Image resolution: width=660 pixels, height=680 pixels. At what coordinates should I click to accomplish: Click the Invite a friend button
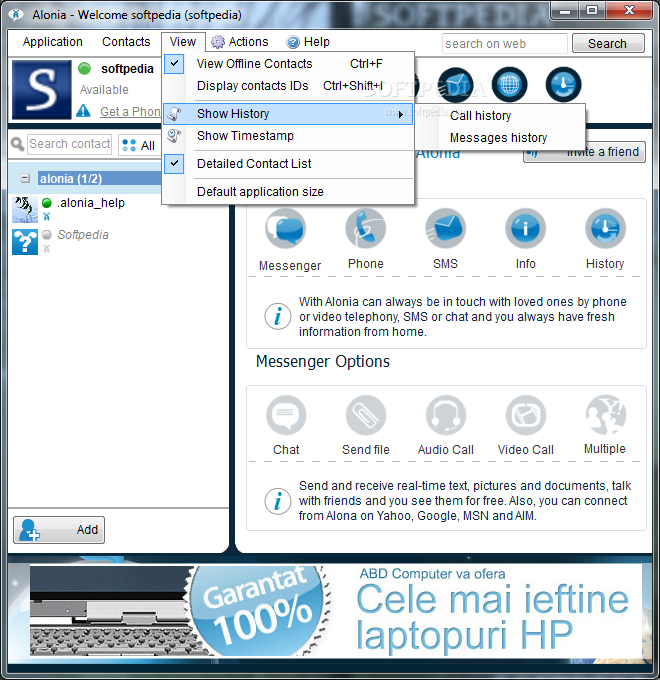point(584,152)
